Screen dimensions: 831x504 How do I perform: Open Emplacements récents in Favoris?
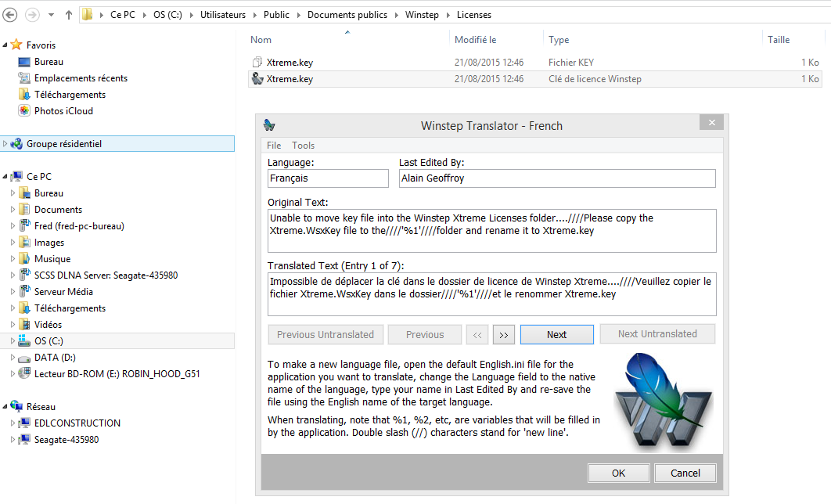[81, 78]
